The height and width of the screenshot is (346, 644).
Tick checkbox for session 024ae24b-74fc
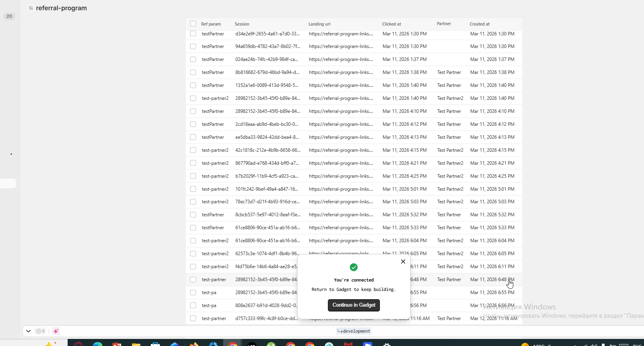click(x=193, y=59)
